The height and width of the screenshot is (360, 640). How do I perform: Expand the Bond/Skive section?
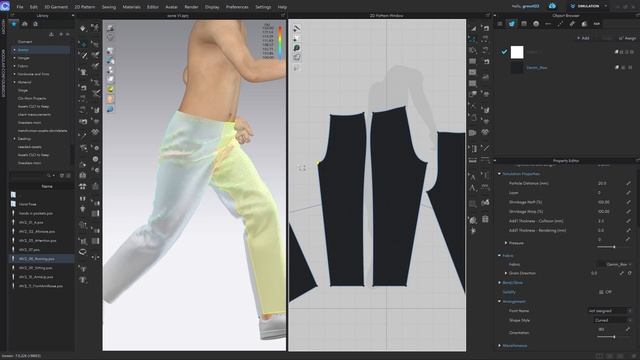click(499, 282)
